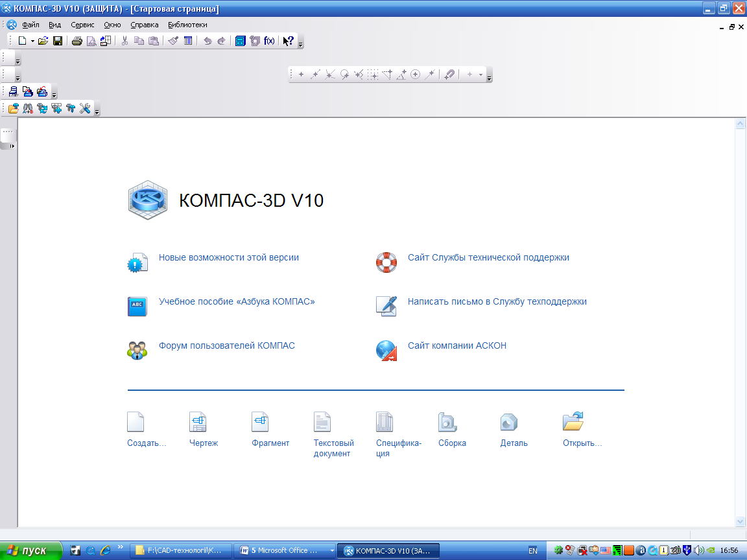Expand the New document type dropdown arrow
The height and width of the screenshot is (560, 747).
pos(32,41)
